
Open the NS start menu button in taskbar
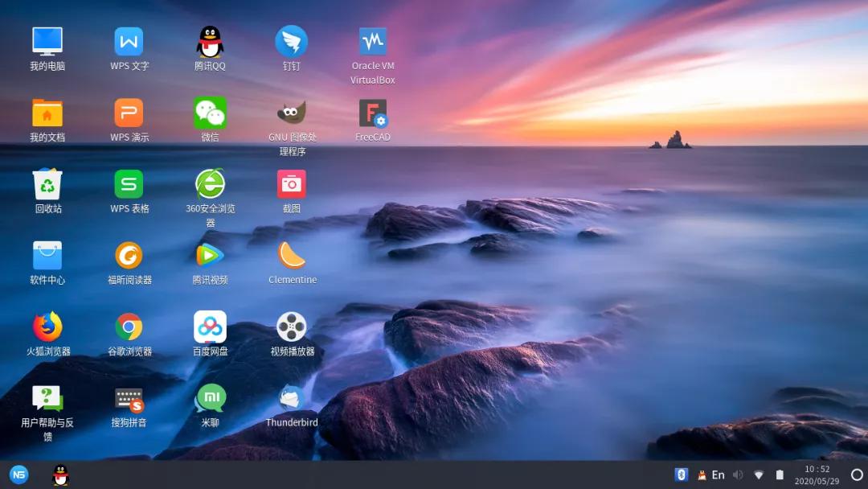pos(18,475)
